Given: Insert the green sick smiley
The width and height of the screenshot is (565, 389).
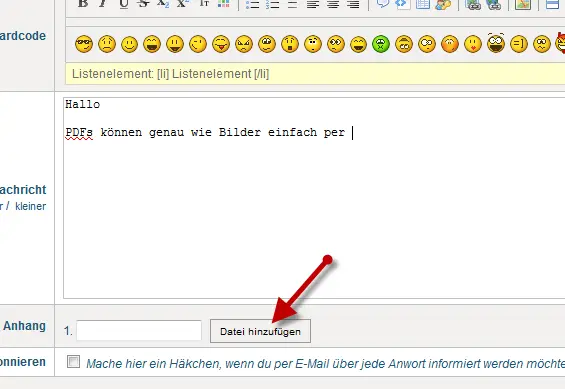Looking at the screenshot, I should [x=381, y=44].
